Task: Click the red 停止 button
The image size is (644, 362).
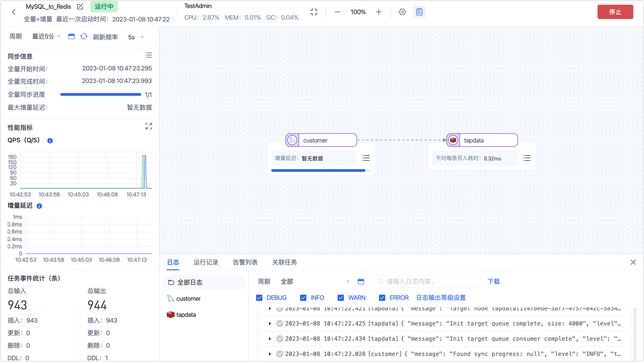Action: [x=615, y=12]
